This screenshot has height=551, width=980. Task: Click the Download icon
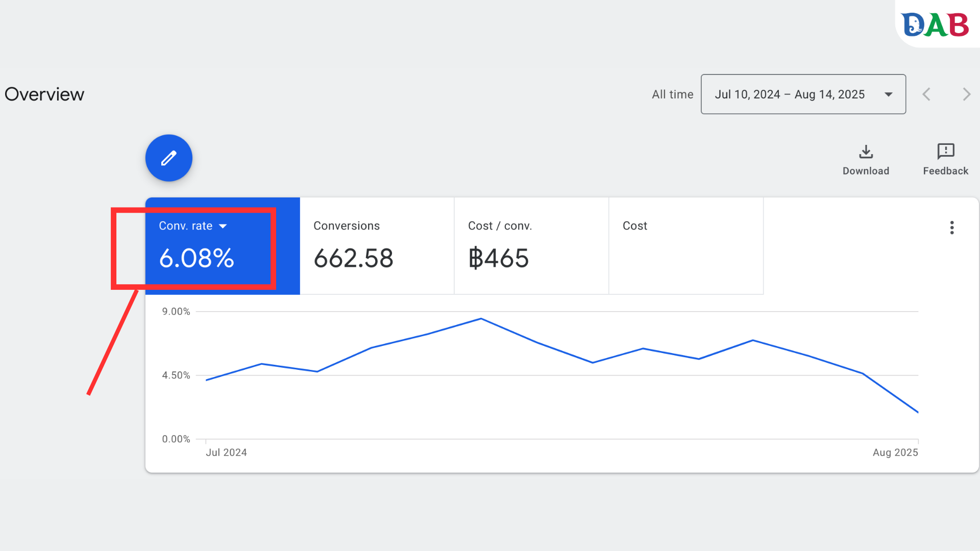coord(866,152)
